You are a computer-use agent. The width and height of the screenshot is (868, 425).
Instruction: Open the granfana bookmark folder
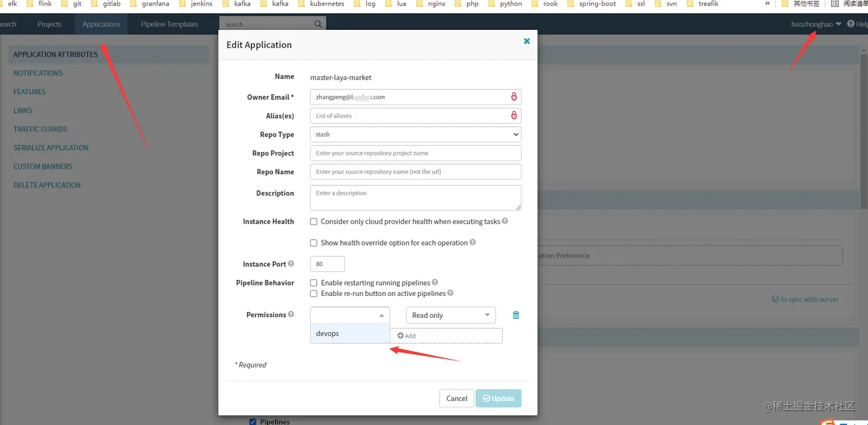pyautogui.click(x=149, y=3)
